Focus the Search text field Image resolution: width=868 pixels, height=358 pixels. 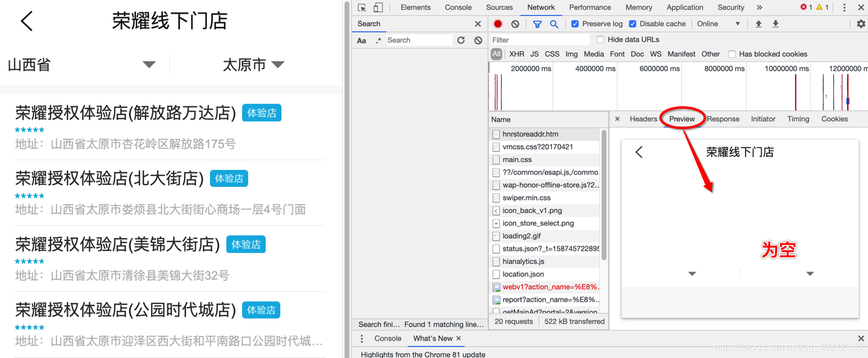point(419,40)
